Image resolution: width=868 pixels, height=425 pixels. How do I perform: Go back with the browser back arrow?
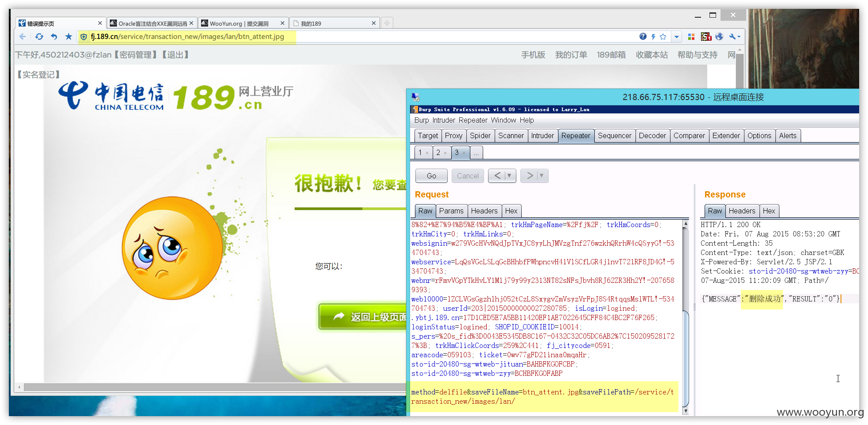[x=23, y=37]
